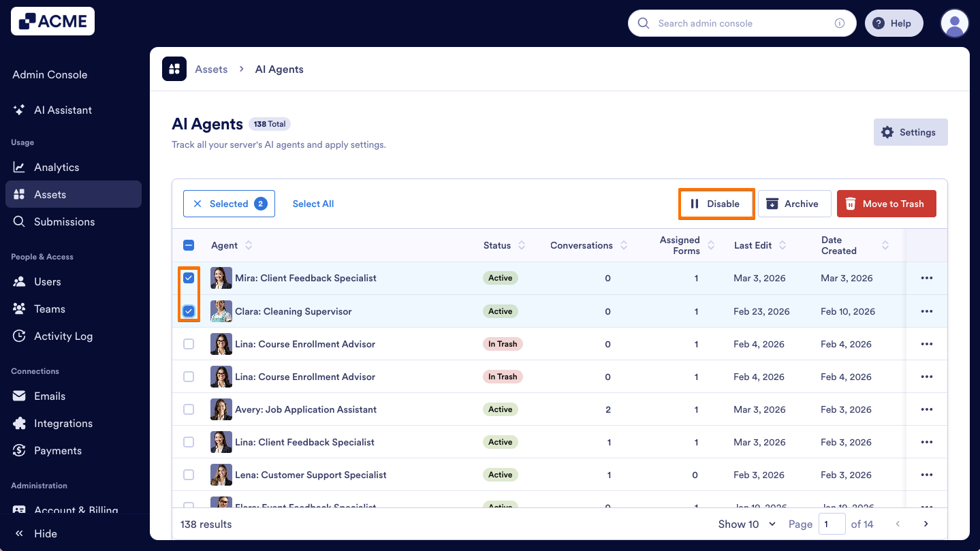Uncheck Mira: Client Feedback Specialist
This screenshot has height=551, width=980.
[x=189, y=278]
